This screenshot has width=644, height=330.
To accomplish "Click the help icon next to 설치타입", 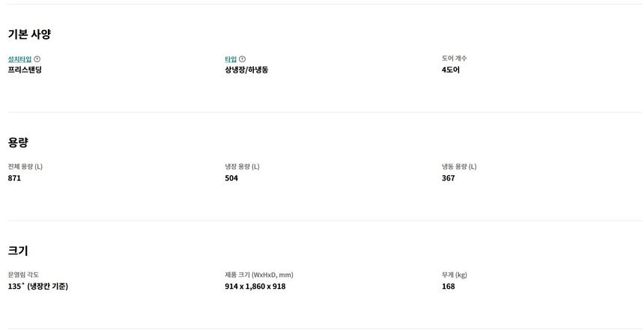I will pyautogui.click(x=37, y=59).
